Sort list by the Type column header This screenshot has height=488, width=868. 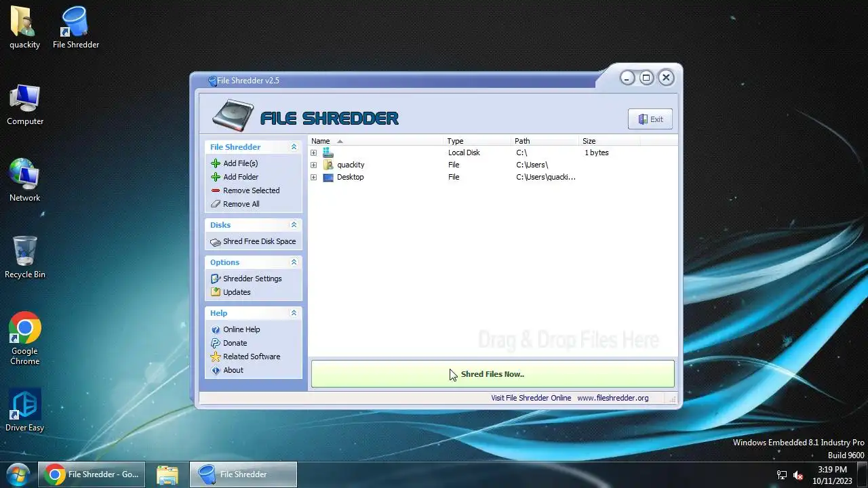click(478, 141)
